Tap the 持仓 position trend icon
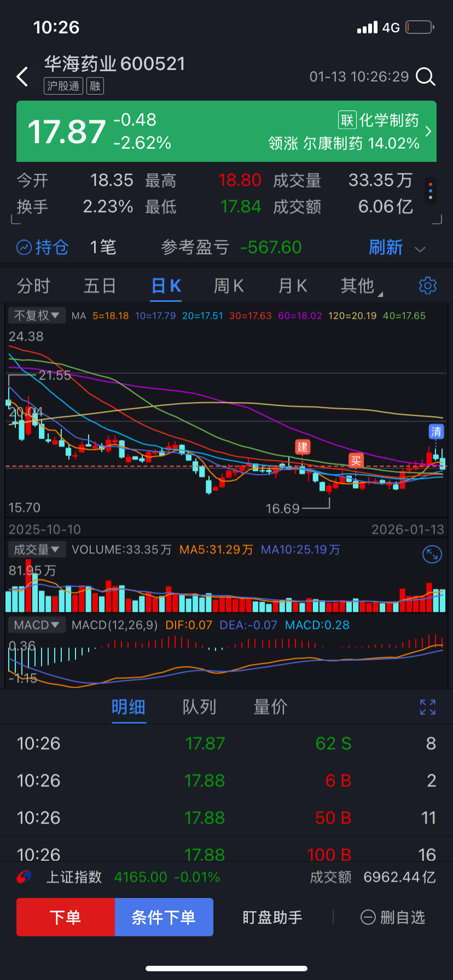Screen dimensions: 453x980 point(24,248)
